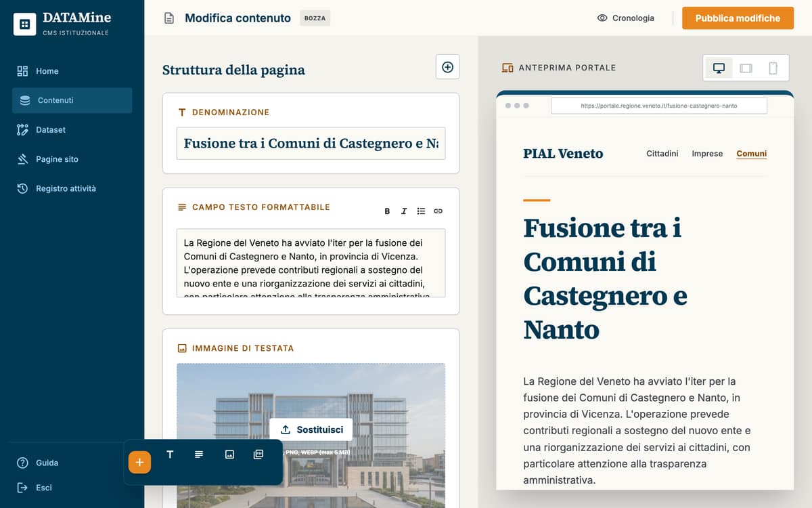
Task: Click the image icon beside IMMAGINE DI TESTATA
Action: click(x=181, y=348)
